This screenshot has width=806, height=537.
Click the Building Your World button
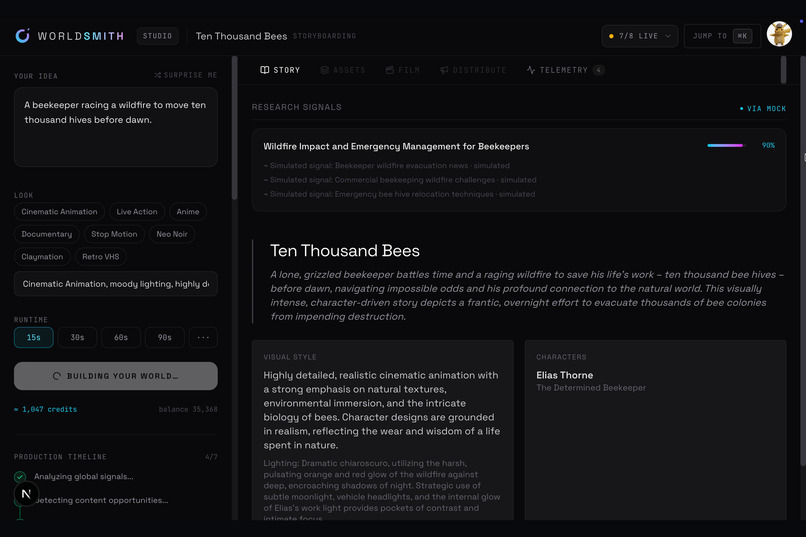[x=116, y=376]
